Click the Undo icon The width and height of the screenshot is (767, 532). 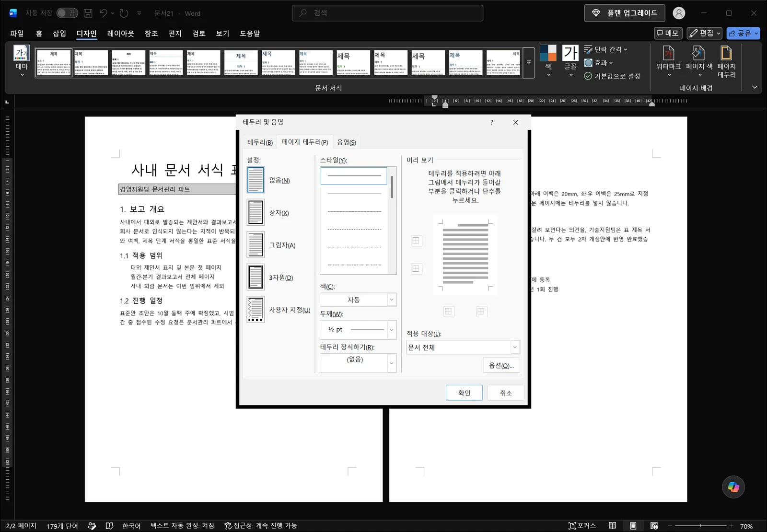104,13
